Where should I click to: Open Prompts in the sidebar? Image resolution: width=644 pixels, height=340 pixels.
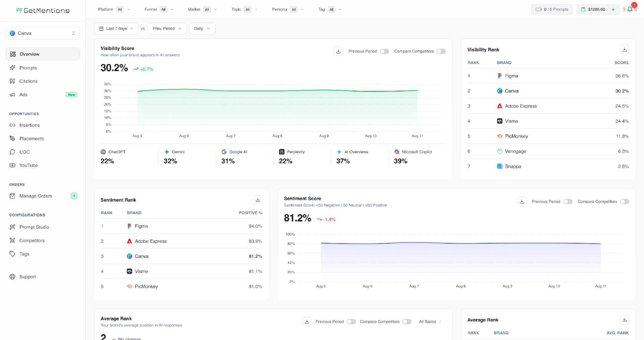coord(43,68)
